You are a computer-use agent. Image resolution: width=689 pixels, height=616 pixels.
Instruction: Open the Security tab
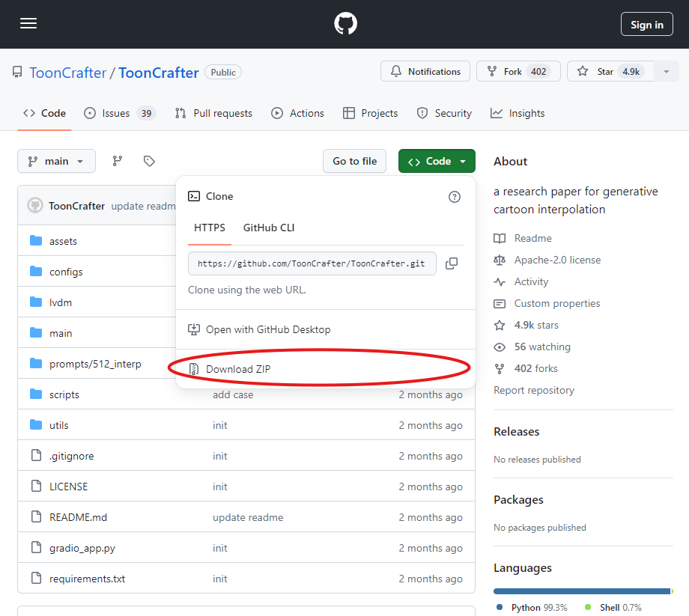click(444, 113)
